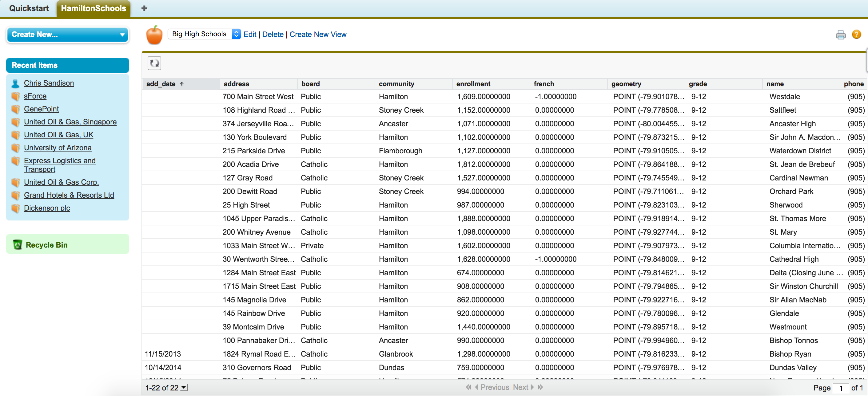Click the folder icon next to GenePoint
868x396 pixels.
(x=15, y=109)
